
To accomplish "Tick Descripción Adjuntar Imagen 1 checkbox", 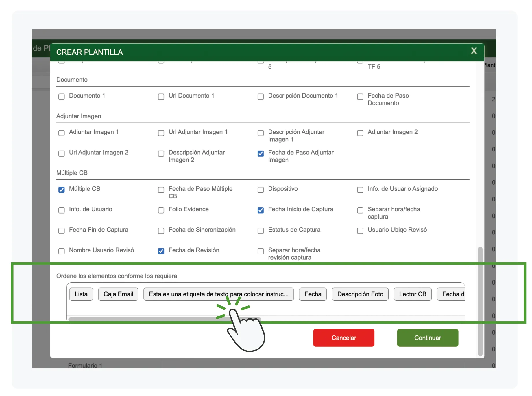I will point(261,133).
